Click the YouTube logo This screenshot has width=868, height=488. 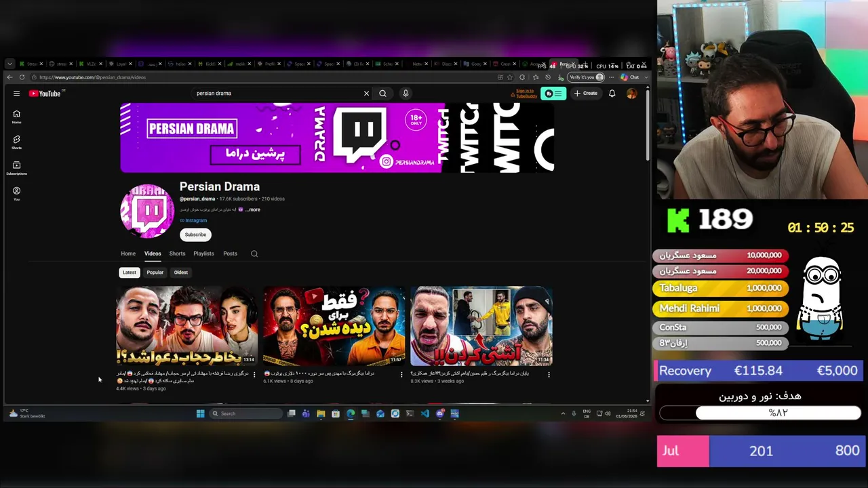click(45, 94)
